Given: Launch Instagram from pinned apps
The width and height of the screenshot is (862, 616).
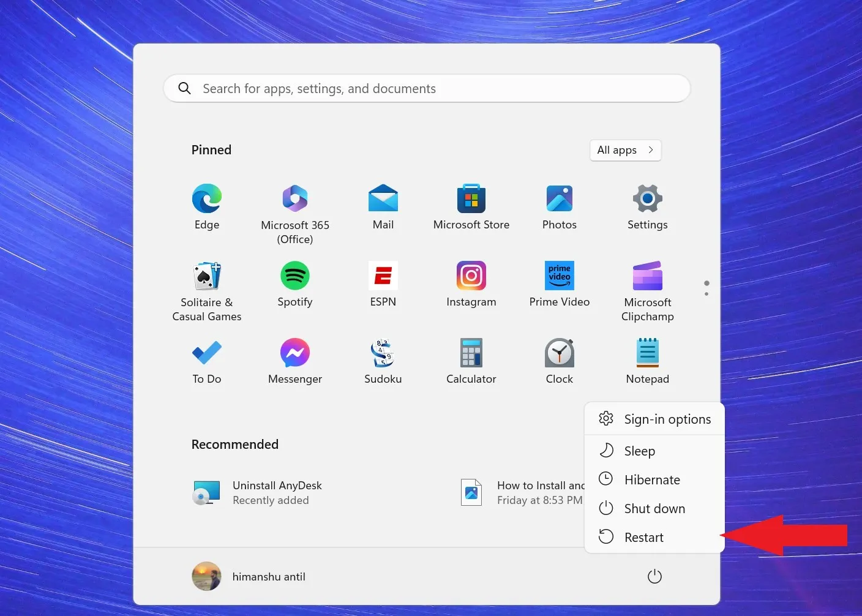Looking at the screenshot, I should 471,282.
